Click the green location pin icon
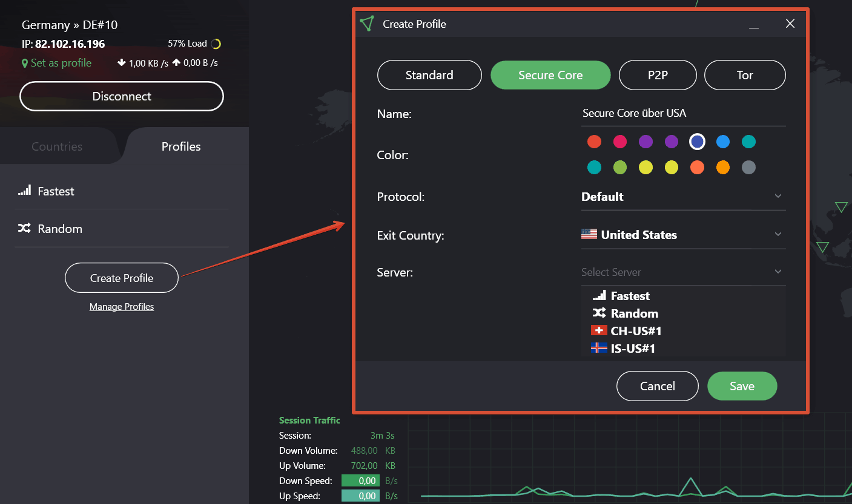The width and height of the screenshot is (852, 504). pos(25,63)
